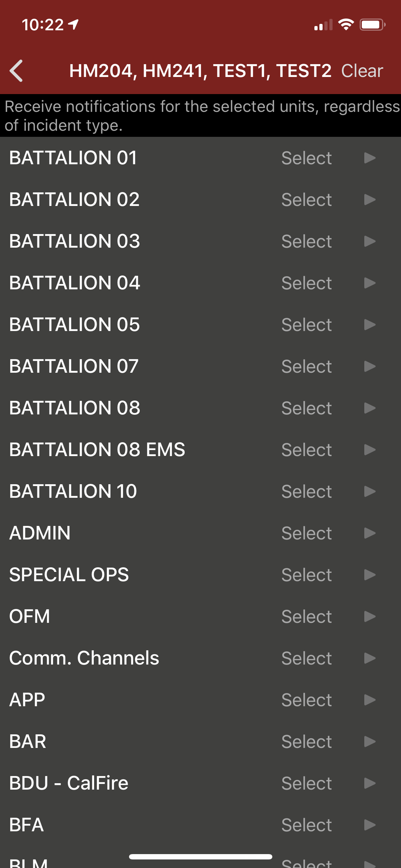The image size is (401, 868).
Task: Open the APP group row
Action: pos(27,700)
